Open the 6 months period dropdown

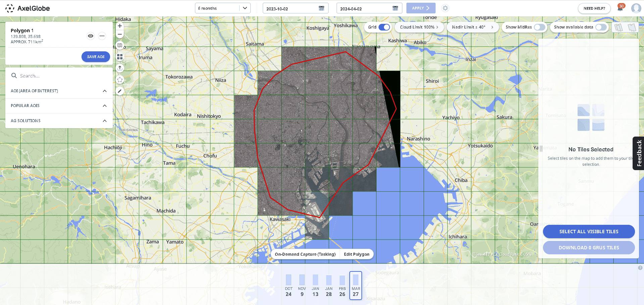pos(223,8)
